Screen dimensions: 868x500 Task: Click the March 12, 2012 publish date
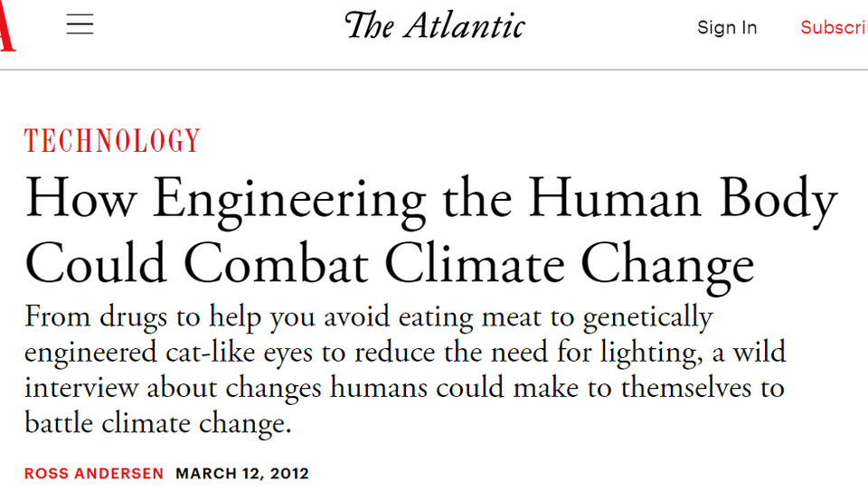[x=242, y=474]
